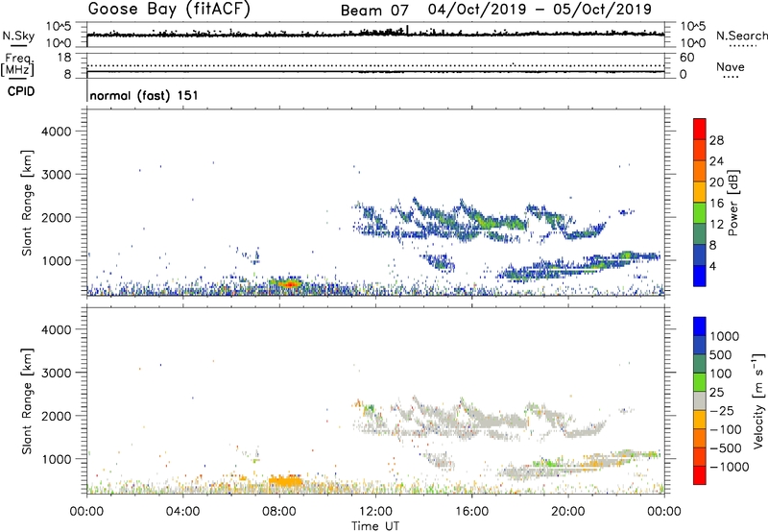Click the '-1000' tick on velocity scale
The image size is (768, 532).
729,467
